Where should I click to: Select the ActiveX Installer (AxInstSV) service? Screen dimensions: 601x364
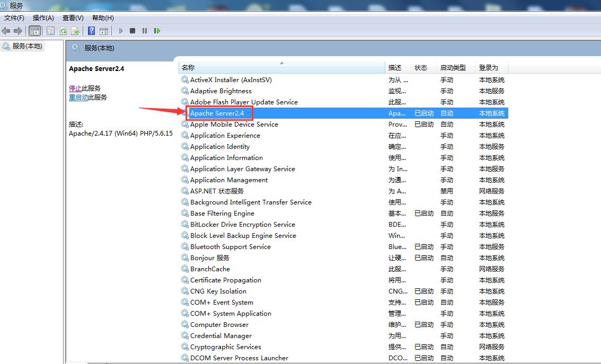pyautogui.click(x=344, y=79)
